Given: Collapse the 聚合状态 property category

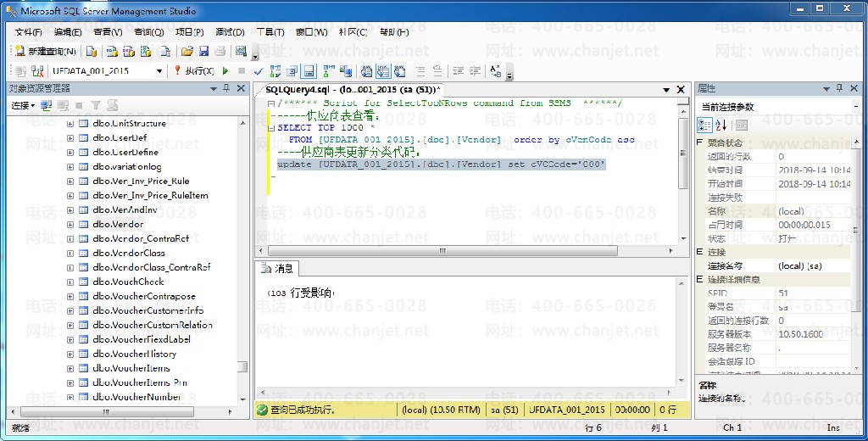Looking at the screenshot, I should pyautogui.click(x=699, y=143).
